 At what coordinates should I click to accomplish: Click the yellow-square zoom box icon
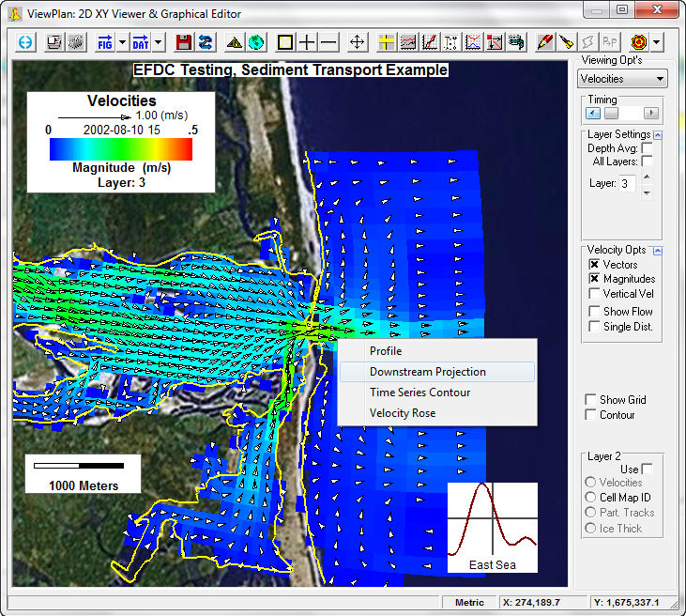tap(285, 42)
